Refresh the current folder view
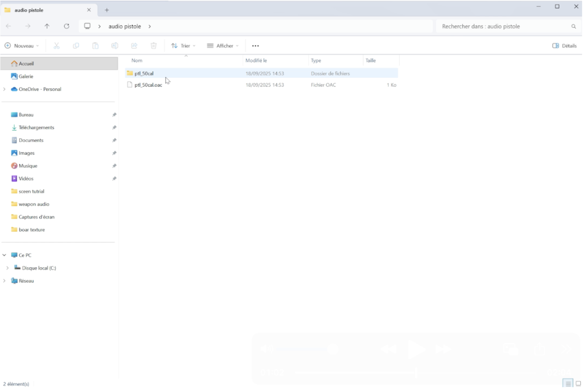The width and height of the screenshot is (584, 392). click(67, 26)
